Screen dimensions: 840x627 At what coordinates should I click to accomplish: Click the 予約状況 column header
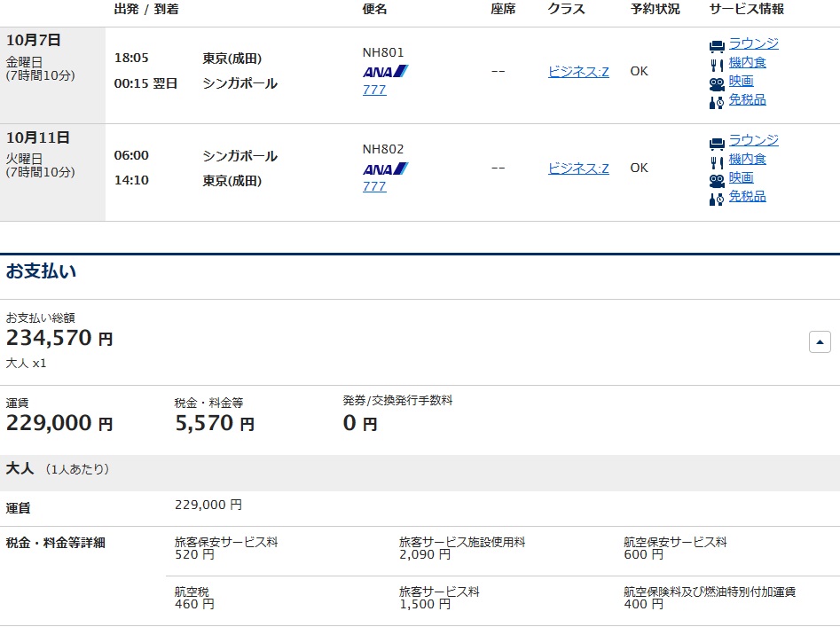(x=656, y=9)
